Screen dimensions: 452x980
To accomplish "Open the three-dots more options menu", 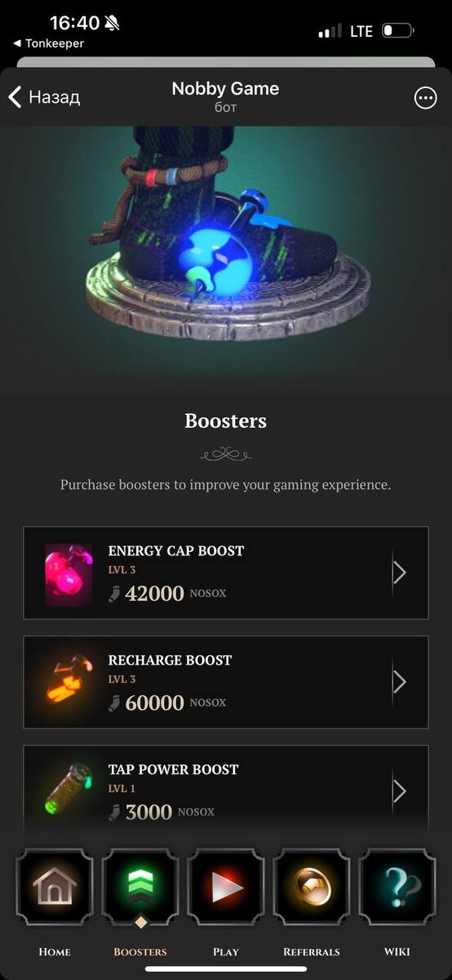I will point(425,98).
